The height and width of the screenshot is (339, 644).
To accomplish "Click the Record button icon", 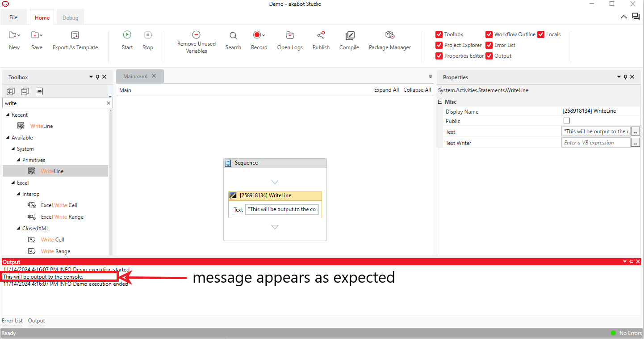I will [x=257, y=35].
